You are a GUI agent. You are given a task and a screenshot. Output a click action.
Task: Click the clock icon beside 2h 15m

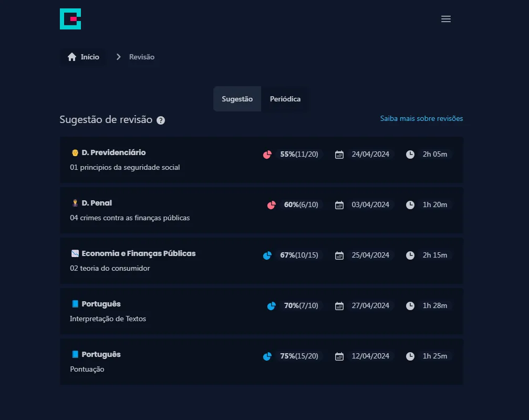(410, 255)
